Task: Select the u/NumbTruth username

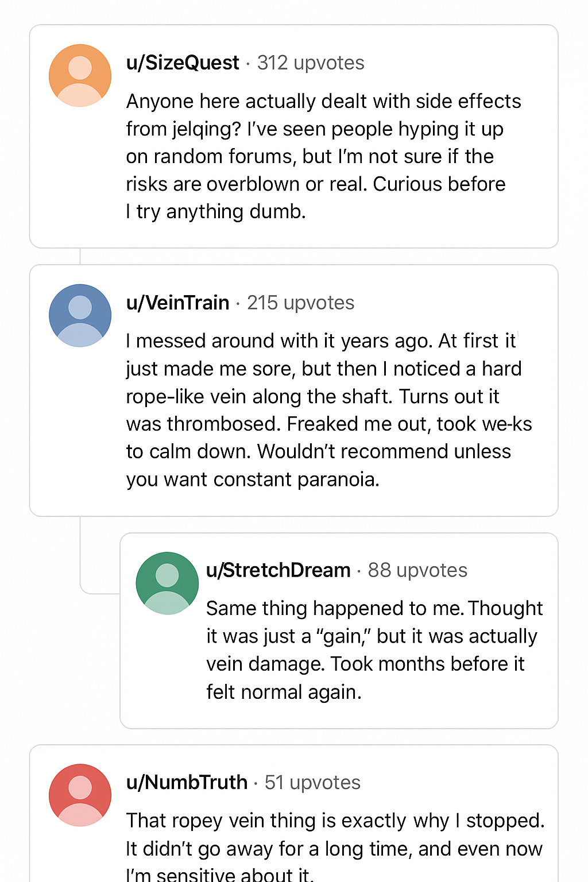Action: [187, 782]
